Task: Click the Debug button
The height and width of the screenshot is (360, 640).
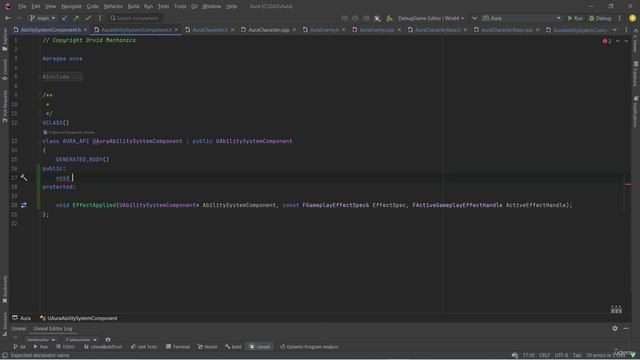Action: [x=600, y=18]
